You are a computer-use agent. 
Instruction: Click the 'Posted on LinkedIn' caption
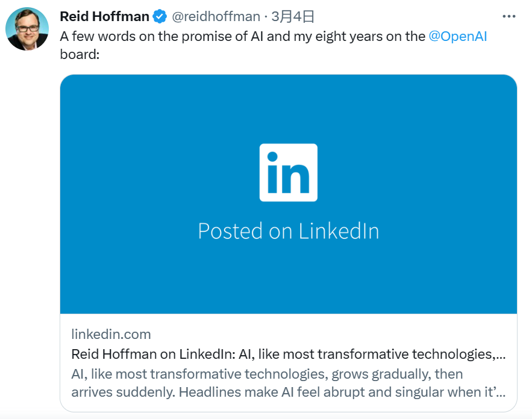click(288, 231)
